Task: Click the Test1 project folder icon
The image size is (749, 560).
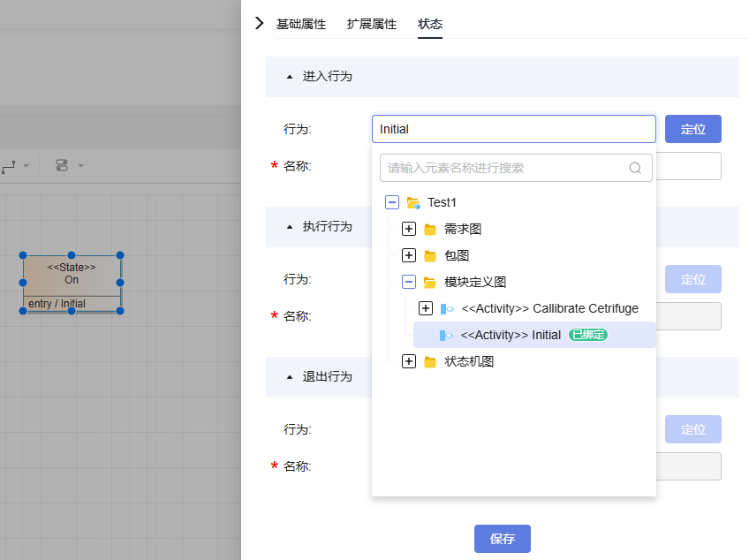Action: pyautogui.click(x=413, y=203)
